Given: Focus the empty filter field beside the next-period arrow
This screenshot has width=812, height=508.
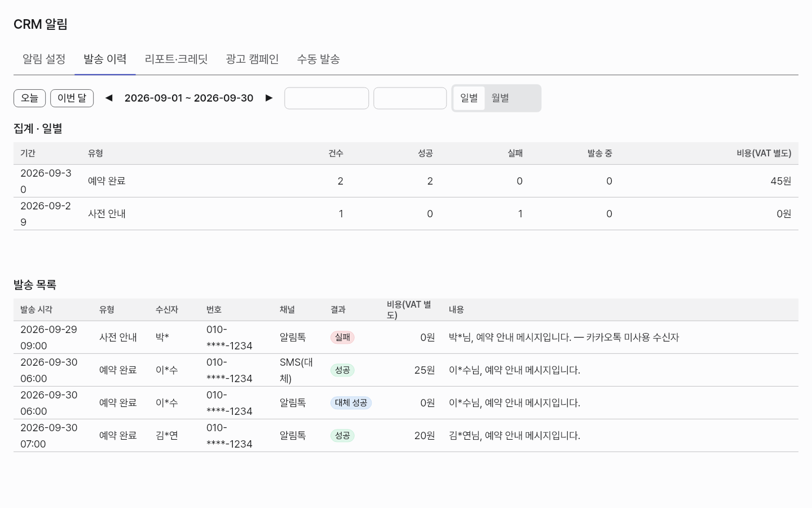Looking at the screenshot, I should [326, 98].
